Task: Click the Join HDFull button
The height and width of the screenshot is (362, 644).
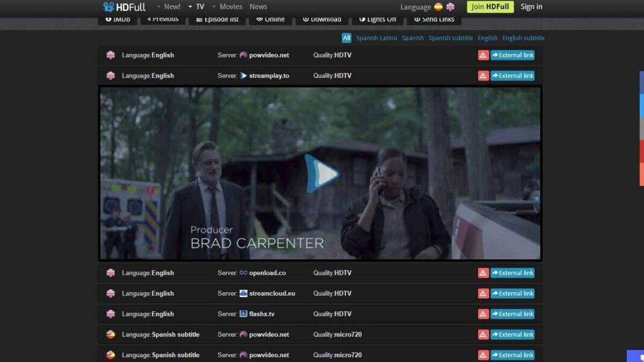Action: pyautogui.click(x=490, y=7)
